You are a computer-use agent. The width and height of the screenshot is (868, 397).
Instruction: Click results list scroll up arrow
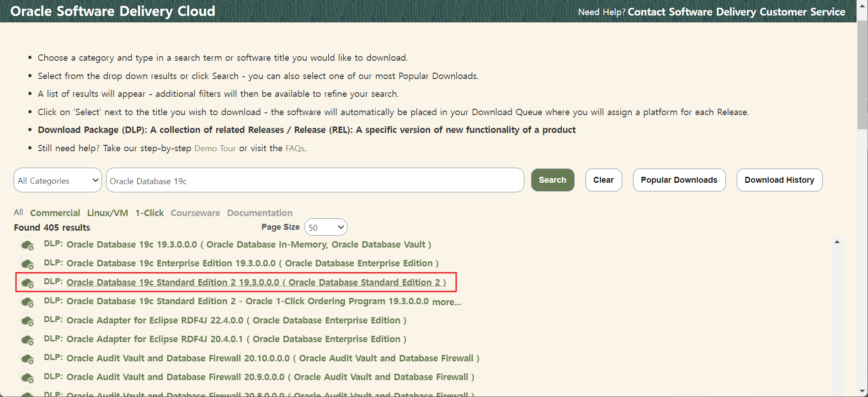point(837,242)
